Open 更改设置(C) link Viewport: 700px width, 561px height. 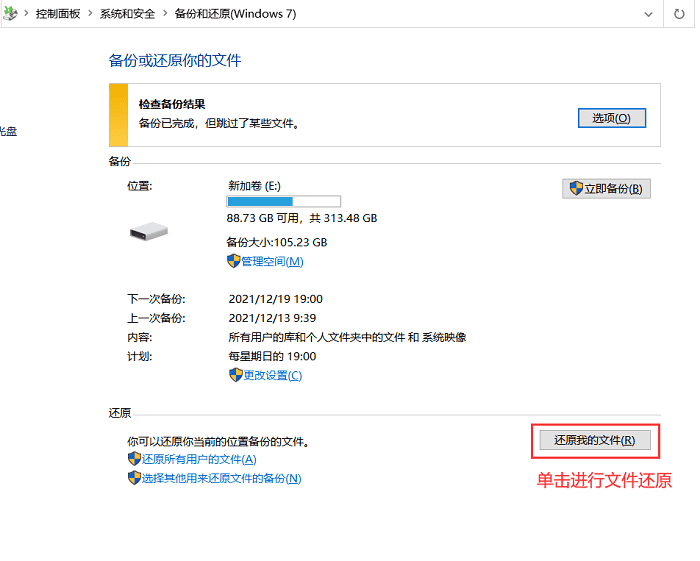pos(272,375)
